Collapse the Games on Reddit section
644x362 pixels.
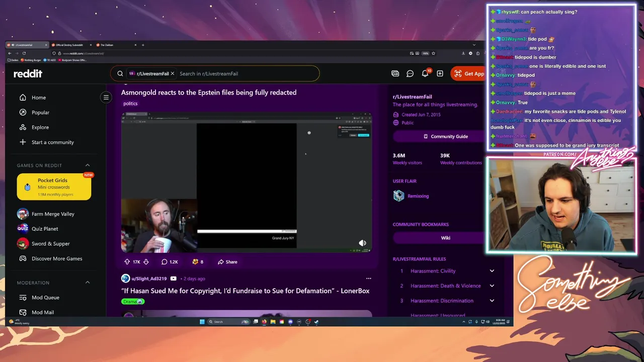(x=88, y=165)
